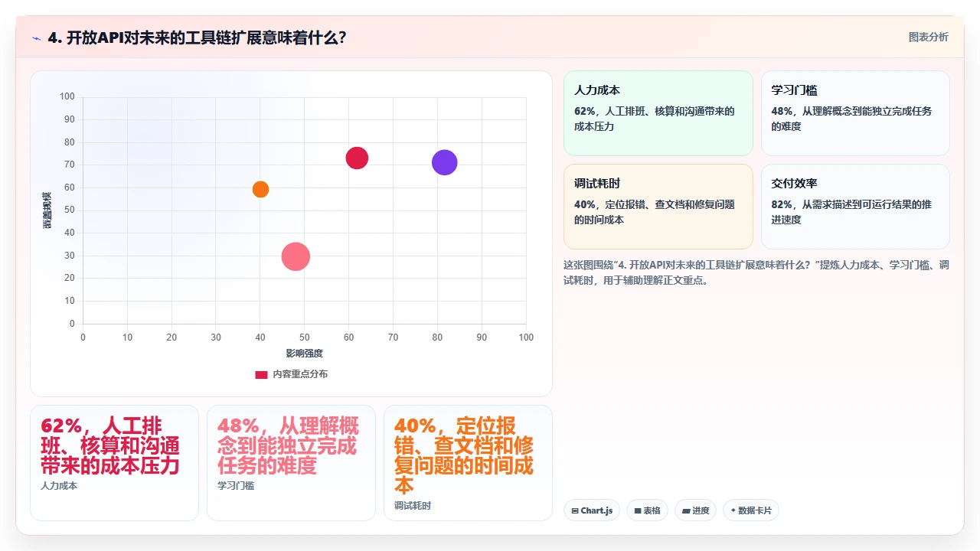Toggle the 内容重点分布 legend swatch

coord(261,374)
